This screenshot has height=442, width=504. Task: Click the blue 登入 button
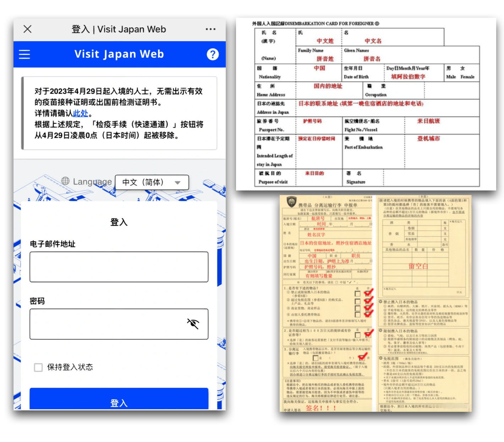(x=119, y=399)
